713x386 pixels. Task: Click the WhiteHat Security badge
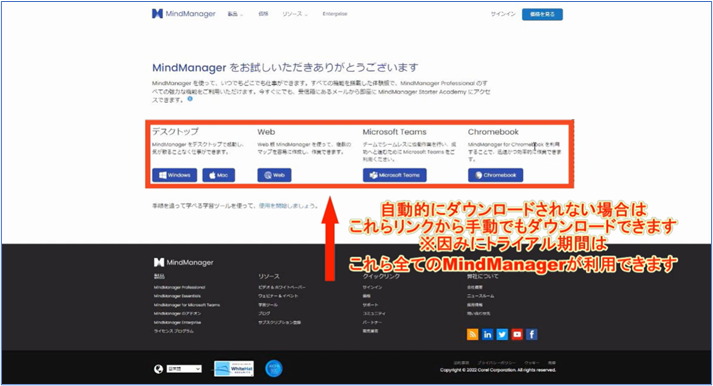(x=234, y=368)
